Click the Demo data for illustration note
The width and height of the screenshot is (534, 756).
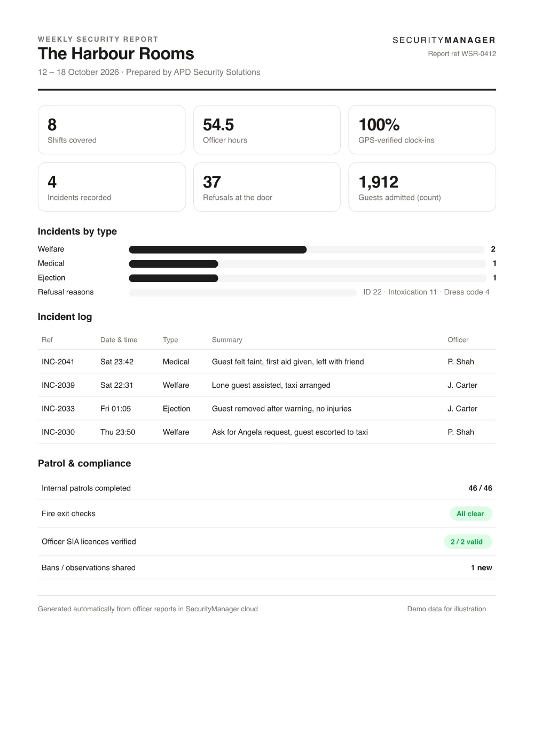pyautogui.click(x=446, y=609)
